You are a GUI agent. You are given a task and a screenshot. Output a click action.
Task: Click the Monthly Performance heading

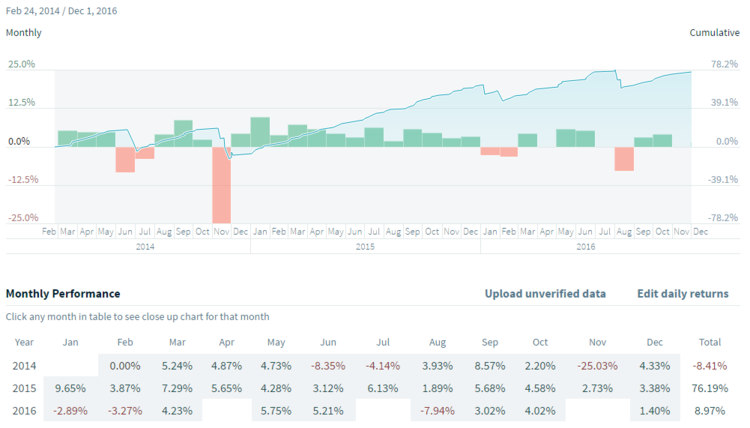(x=63, y=294)
